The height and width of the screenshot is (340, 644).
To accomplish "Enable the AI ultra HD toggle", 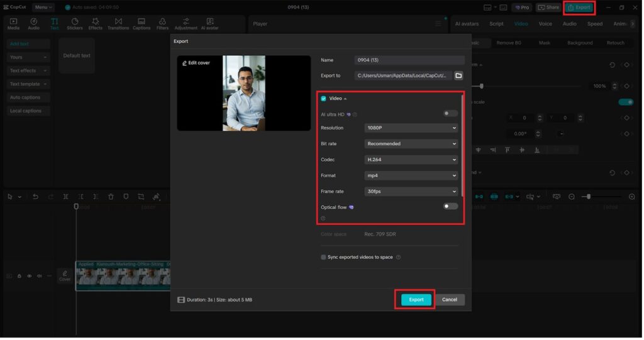I will (450, 114).
